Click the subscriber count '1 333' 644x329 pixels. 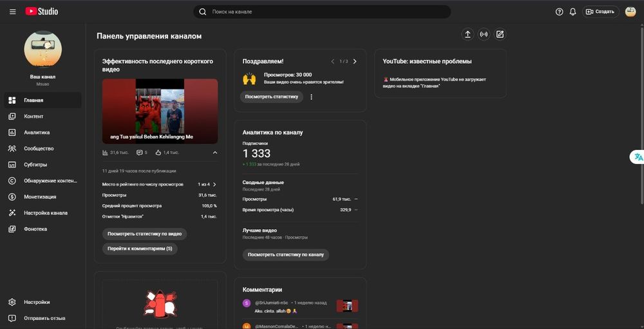click(x=256, y=154)
